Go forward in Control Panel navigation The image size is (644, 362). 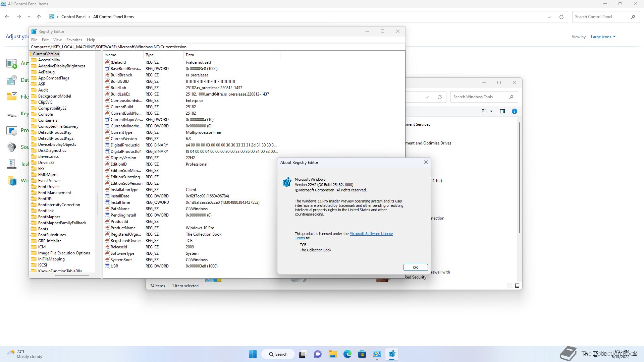19,17
